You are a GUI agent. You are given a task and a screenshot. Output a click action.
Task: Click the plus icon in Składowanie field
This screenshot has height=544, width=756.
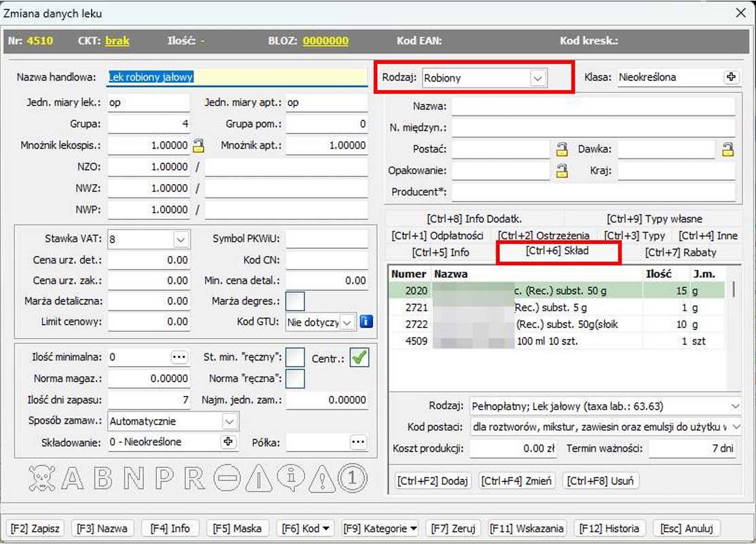coord(228,442)
